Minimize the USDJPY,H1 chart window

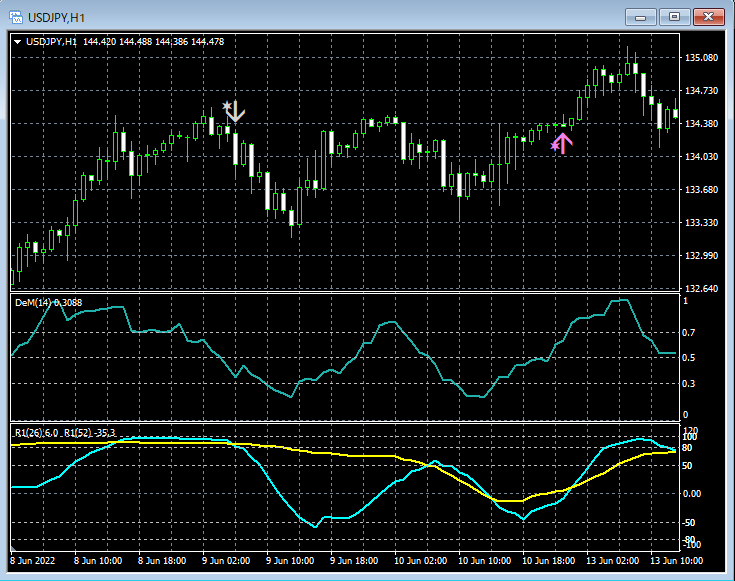point(641,16)
